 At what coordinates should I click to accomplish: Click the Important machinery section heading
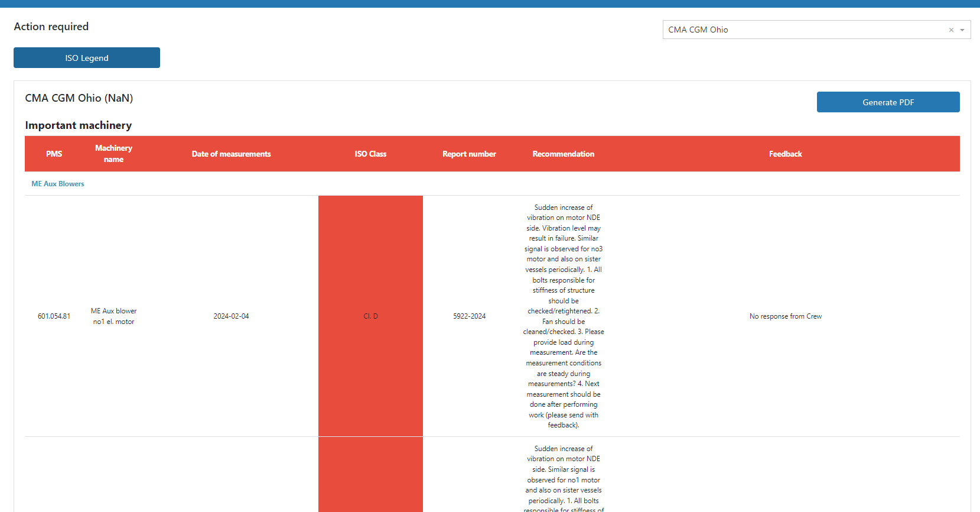[x=78, y=125]
